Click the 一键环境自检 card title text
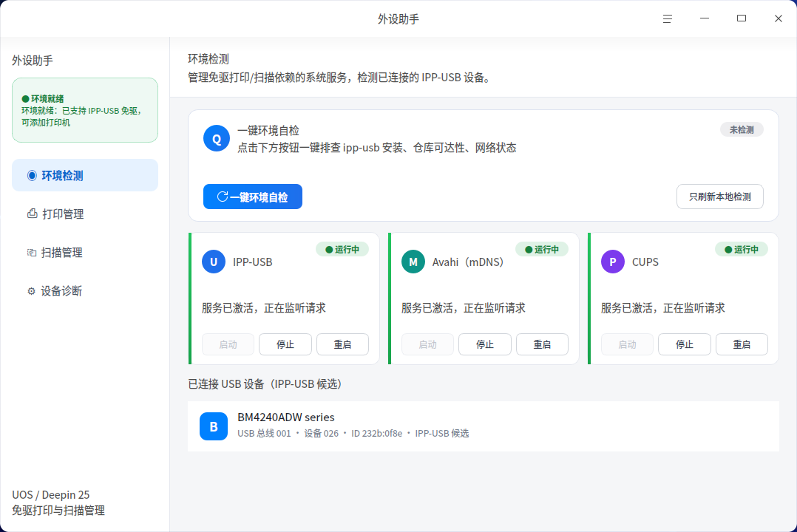Viewport: 797px width, 532px height. [268, 131]
